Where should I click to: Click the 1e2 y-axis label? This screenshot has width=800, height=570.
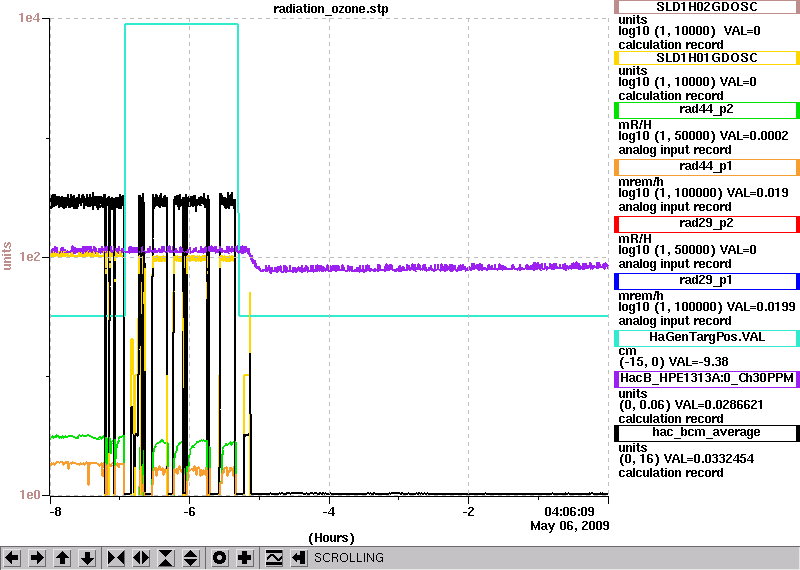pyautogui.click(x=29, y=256)
